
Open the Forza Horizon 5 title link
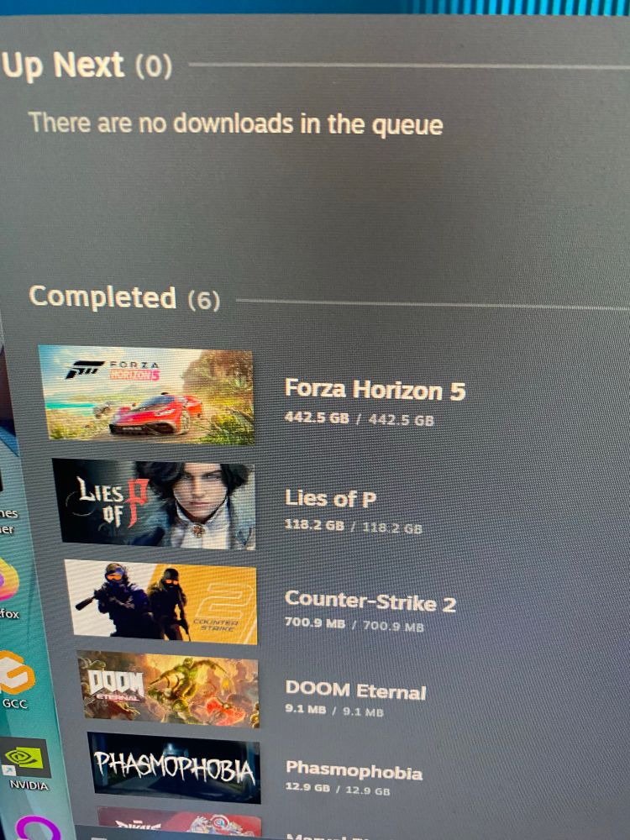point(375,390)
